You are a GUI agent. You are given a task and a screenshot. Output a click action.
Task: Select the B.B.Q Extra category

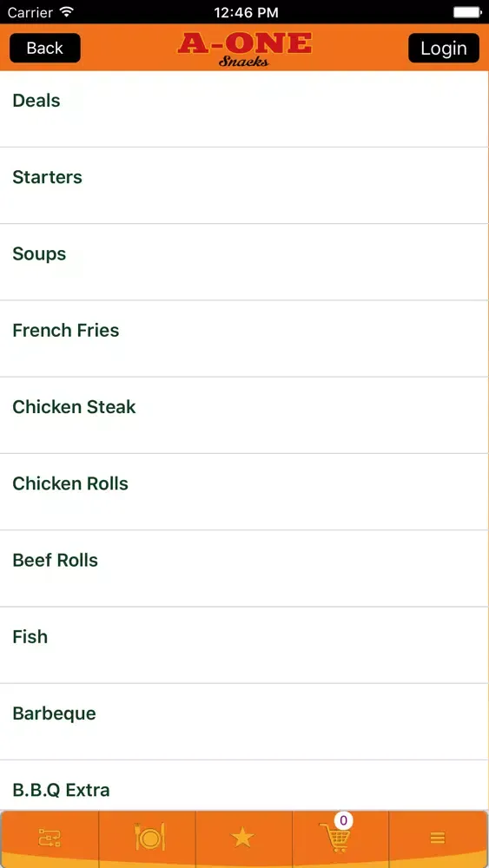click(x=244, y=786)
